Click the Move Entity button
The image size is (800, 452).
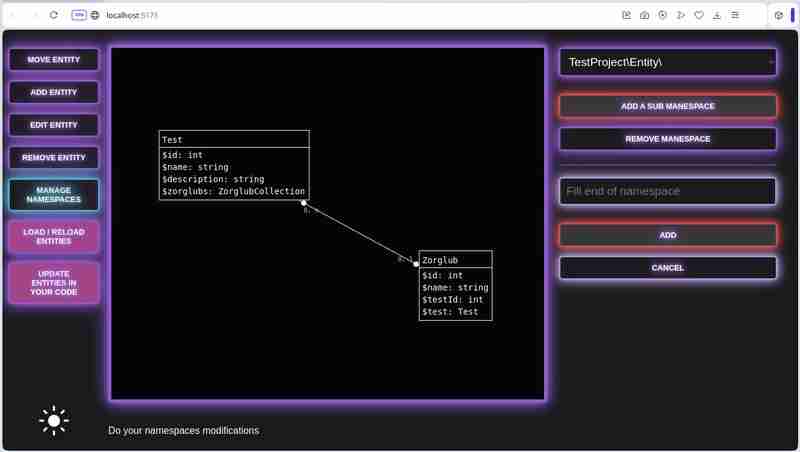(x=54, y=60)
